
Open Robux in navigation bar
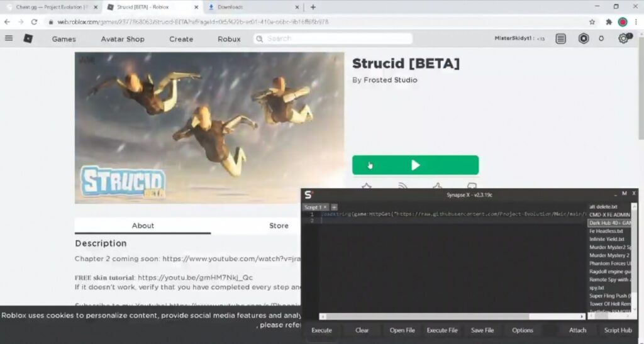[229, 39]
